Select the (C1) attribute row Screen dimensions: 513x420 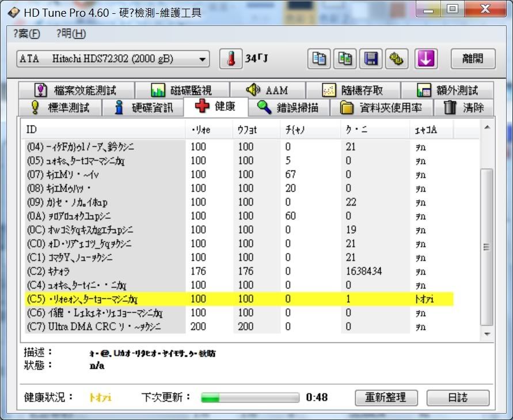[239, 258]
